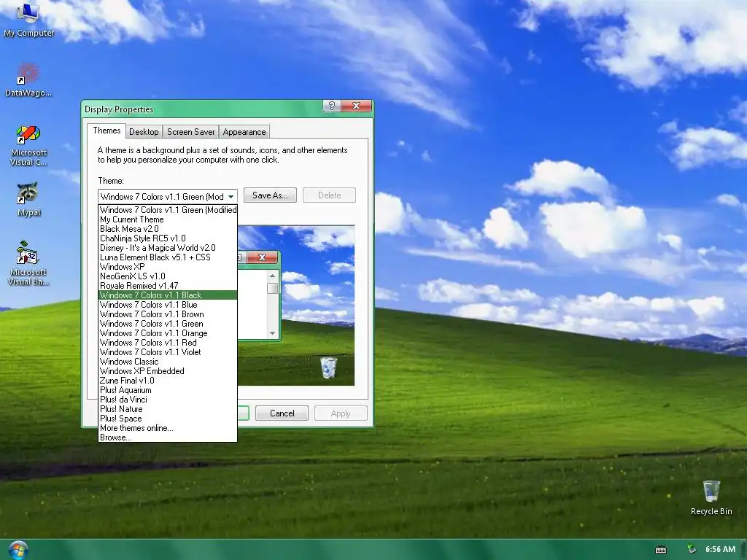Select the Microsoft Visual Basic shortcut
The image size is (747, 560).
pos(28,263)
